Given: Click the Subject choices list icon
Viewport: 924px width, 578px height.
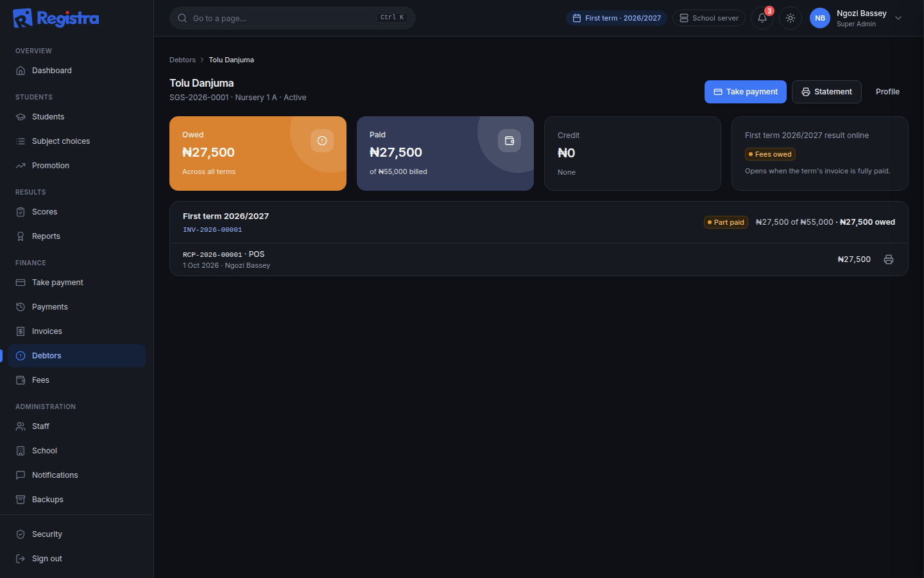Looking at the screenshot, I should [x=21, y=141].
